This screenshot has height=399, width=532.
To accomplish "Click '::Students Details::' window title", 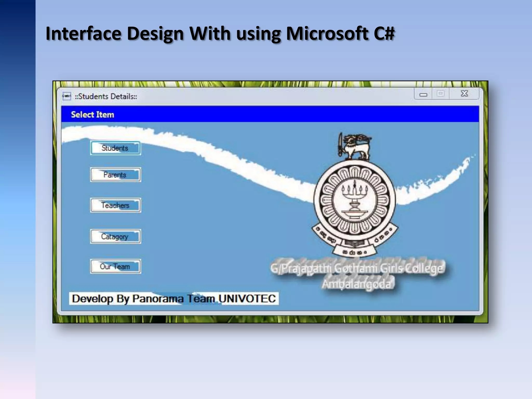I will pyautogui.click(x=106, y=96).
